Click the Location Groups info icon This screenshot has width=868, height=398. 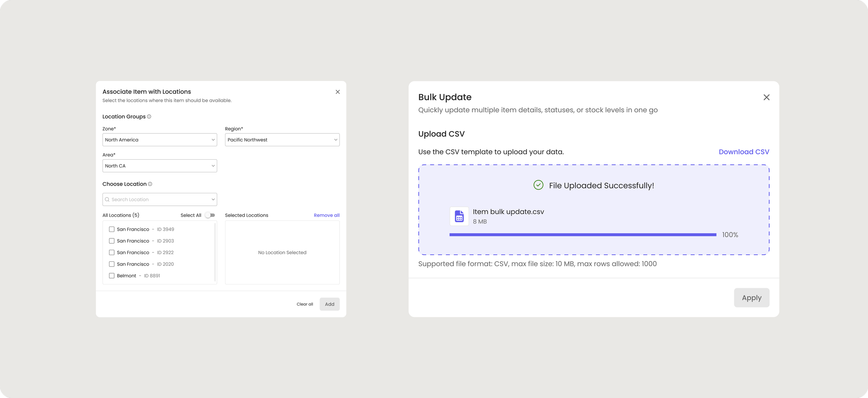(x=149, y=116)
